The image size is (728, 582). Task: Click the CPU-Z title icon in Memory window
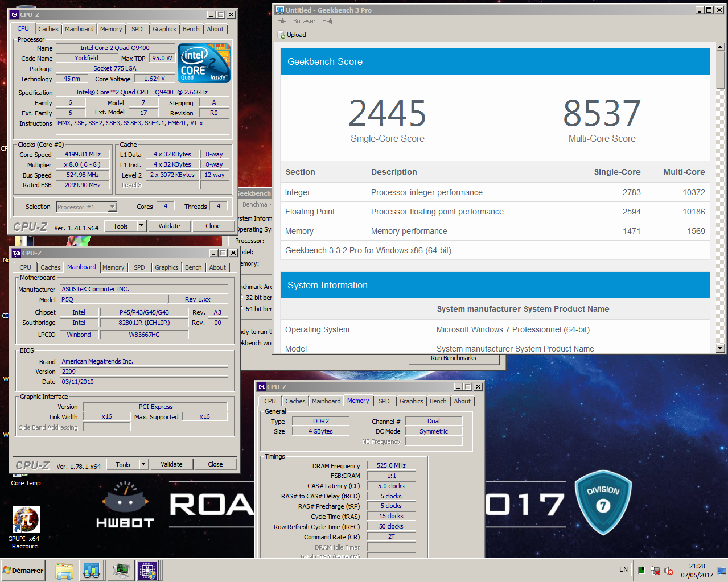click(x=261, y=387)
